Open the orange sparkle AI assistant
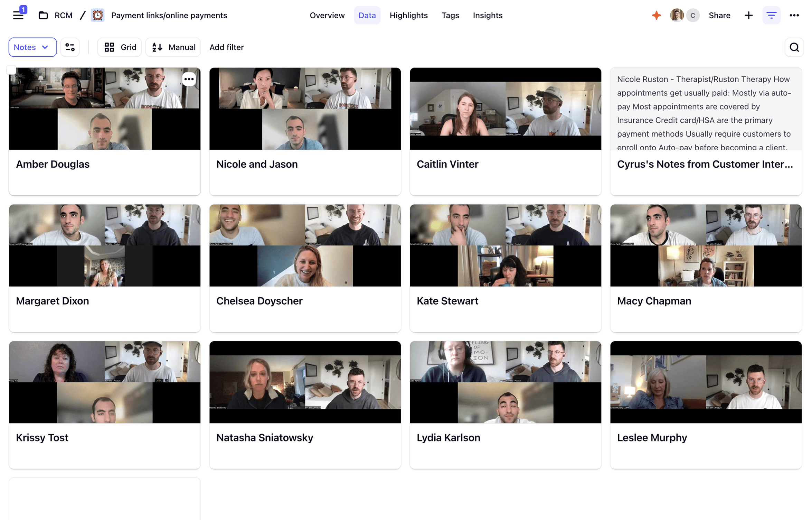Screen dimensions: 812x520 click(656, 15)
